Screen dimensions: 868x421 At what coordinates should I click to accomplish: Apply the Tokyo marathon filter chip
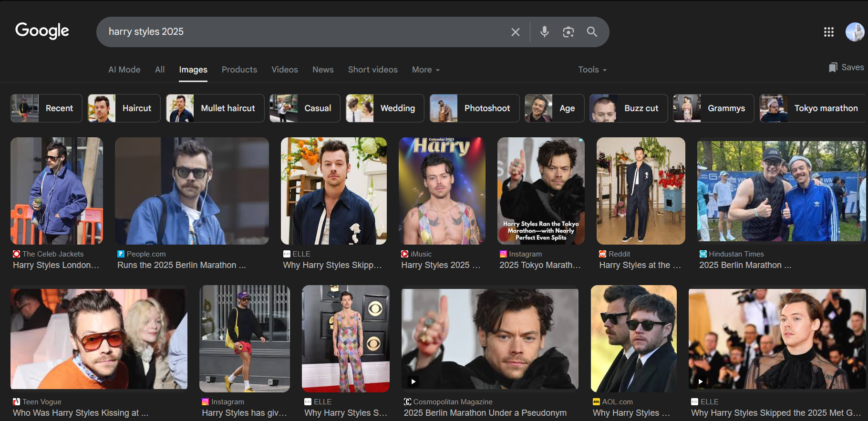click(812, 108)
